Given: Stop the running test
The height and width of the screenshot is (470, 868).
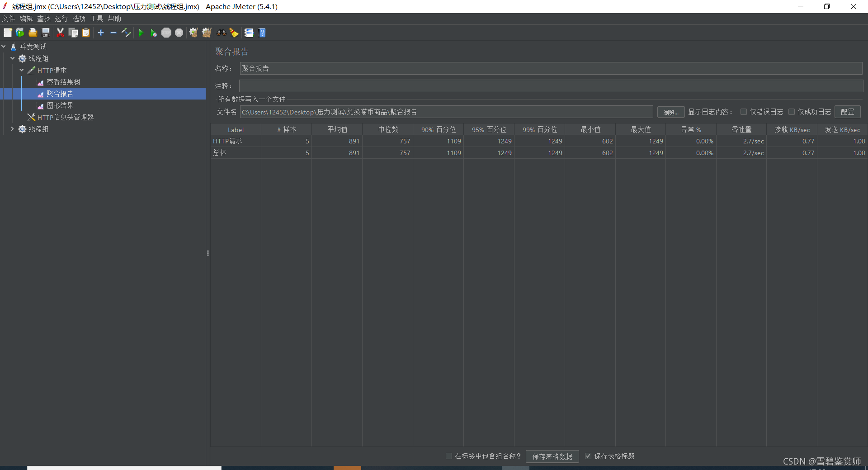Looking at the screenshot, I should click(166, 33).
